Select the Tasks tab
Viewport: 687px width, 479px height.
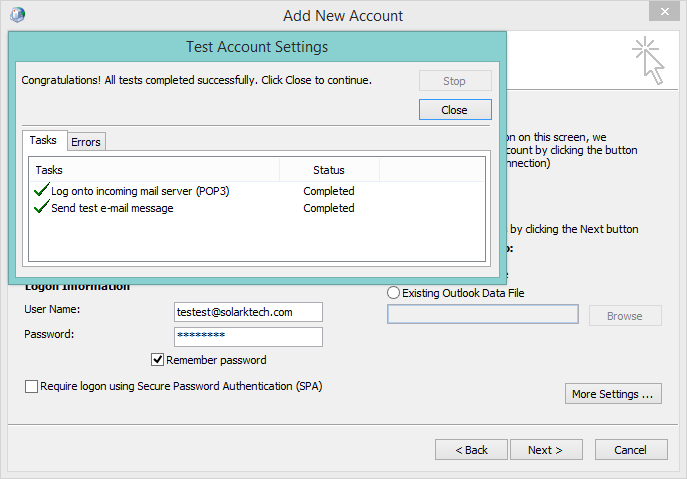pos(43,141)
